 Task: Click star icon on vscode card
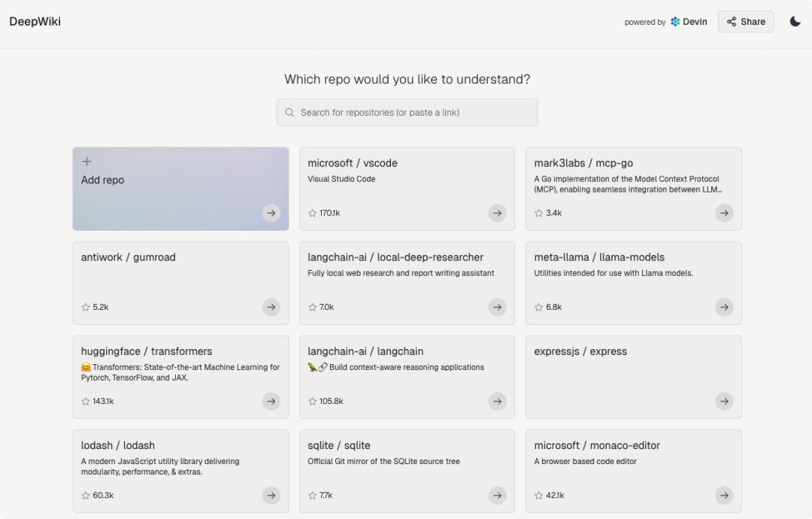(x=312, y=213)
